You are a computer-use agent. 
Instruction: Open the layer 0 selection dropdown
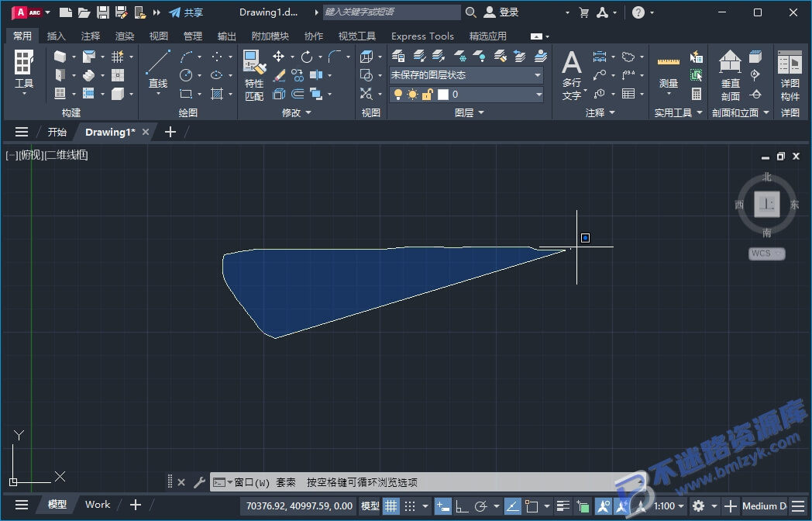coord(466,95)
